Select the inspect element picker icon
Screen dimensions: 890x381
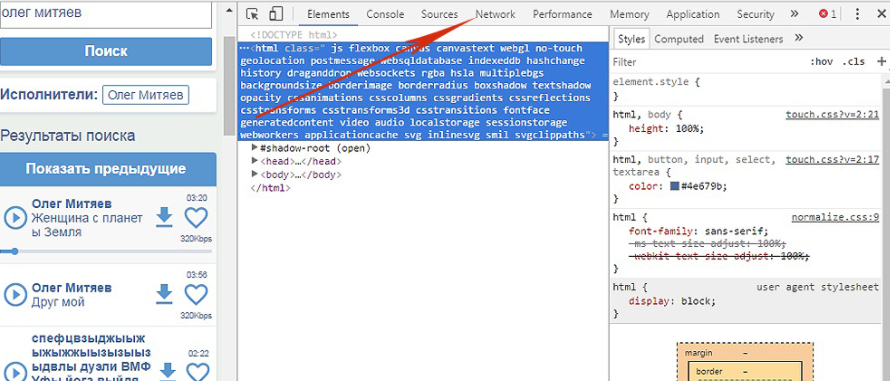point(253,14)
